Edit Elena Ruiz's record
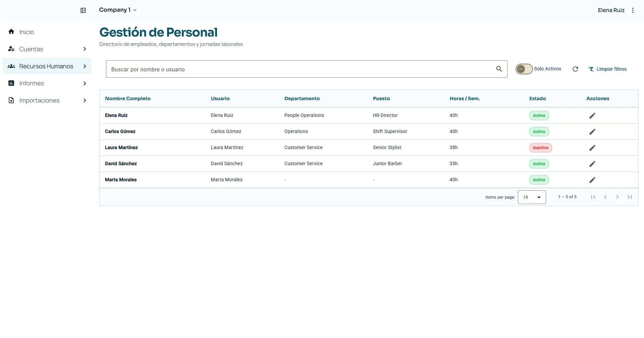This screenshot has height=338, width=644. pos(593,116)
